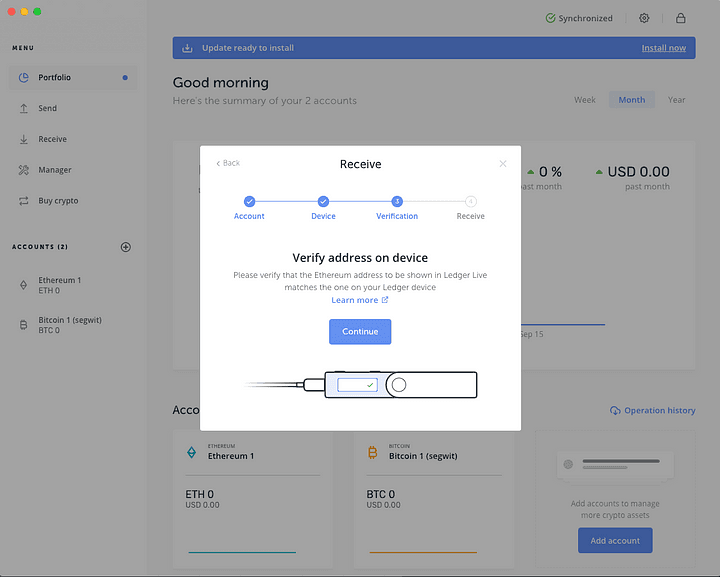Click the 'ETH 0' balance on card

199,494
